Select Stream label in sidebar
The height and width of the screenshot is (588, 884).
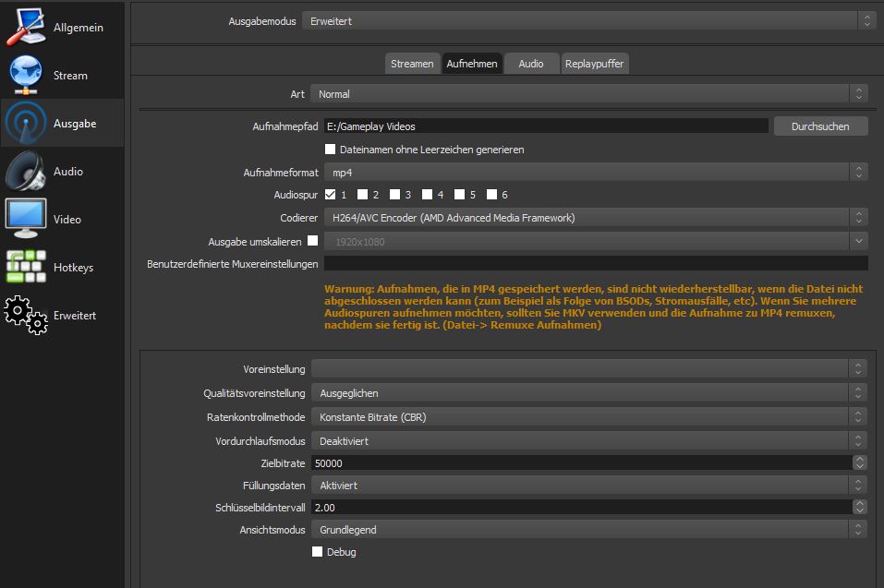[70, 75]
